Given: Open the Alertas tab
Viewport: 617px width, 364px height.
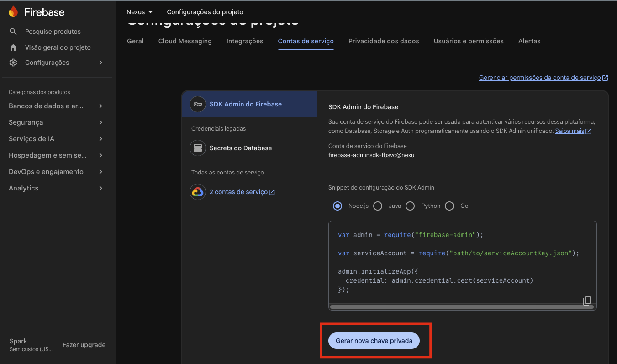Looking at the screenshot, I should click(x=529, y=41).
